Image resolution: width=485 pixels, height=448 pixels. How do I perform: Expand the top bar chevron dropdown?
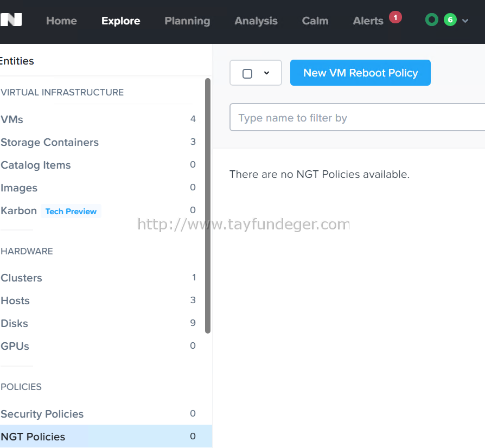(x=465, y=21)
